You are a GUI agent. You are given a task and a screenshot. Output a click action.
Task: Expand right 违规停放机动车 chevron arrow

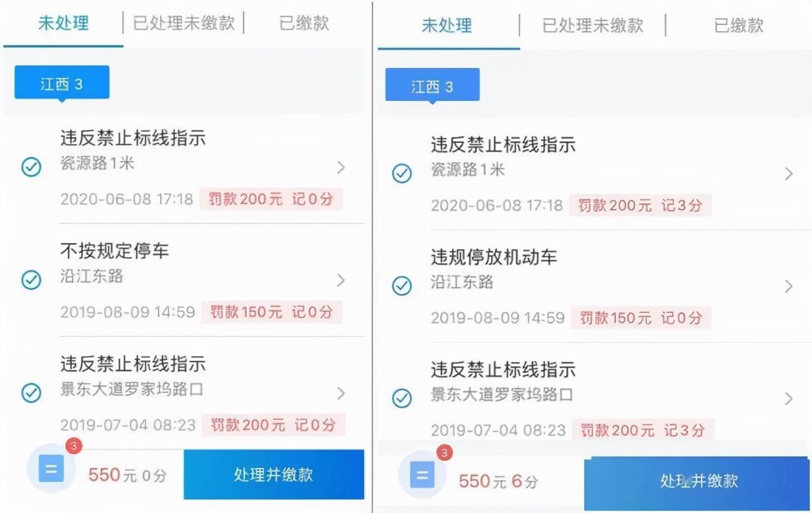[x=789, y=286]
